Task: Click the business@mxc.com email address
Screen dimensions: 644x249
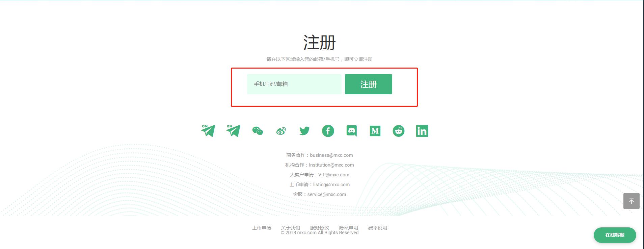Action: pyautogui.click(x=331, y=155)
